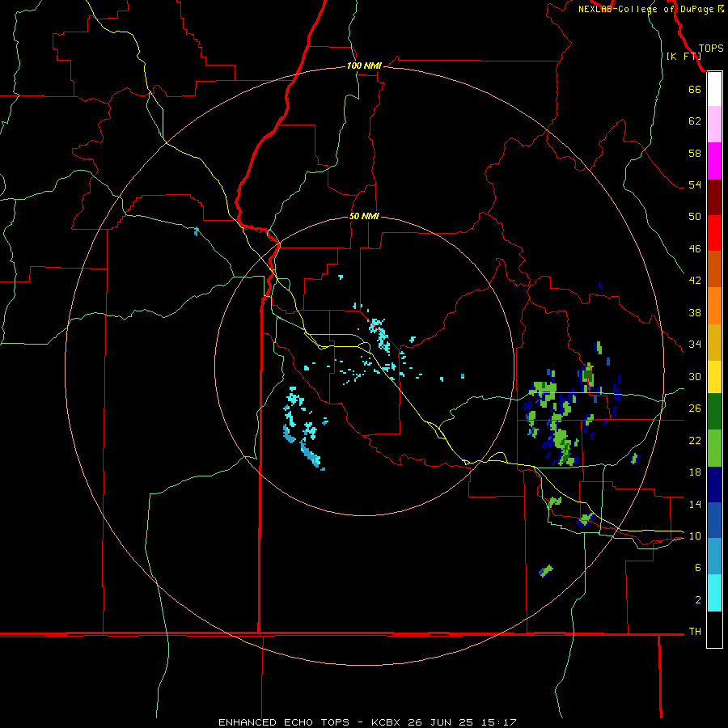Select the magenta legend color band
Image resolution: width=728 pixels, height=728 pixels.
point(714,161)
